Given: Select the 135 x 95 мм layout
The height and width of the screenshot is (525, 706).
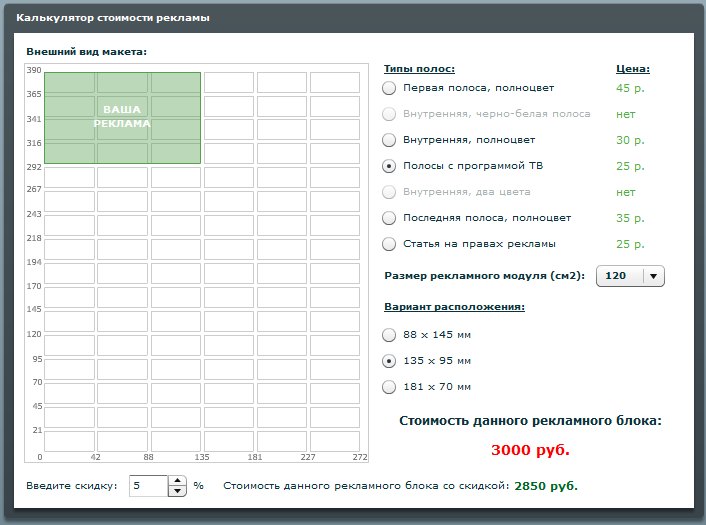Looking at the screenshot, I should point(389,361).
